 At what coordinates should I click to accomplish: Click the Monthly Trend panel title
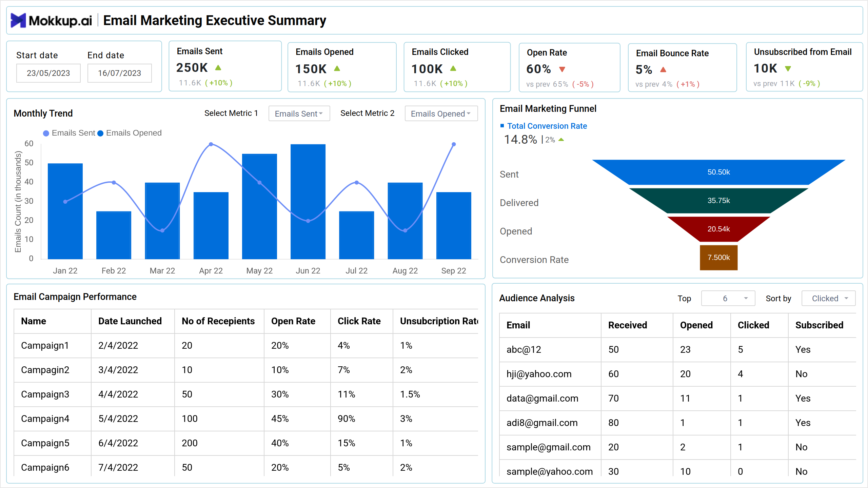(x=43, y=113)
